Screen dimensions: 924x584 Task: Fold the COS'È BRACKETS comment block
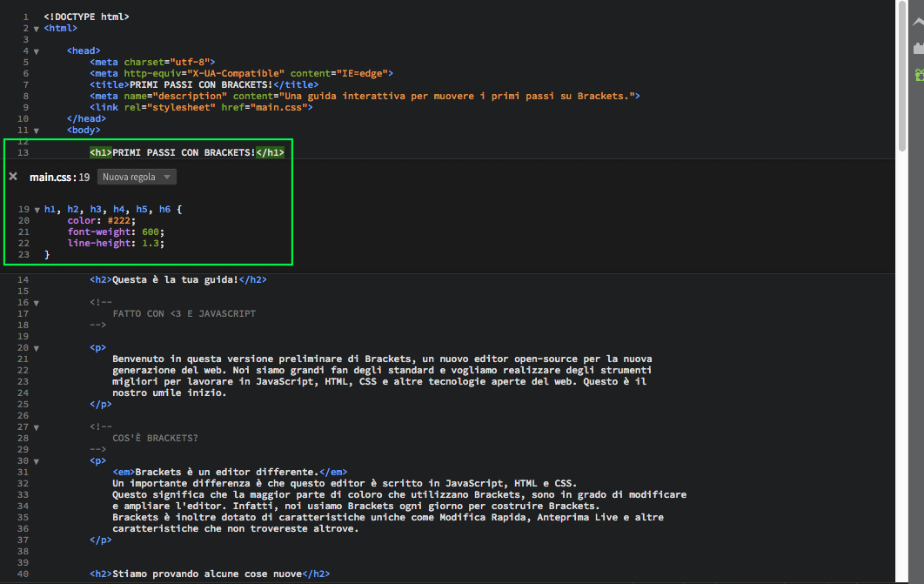coord(36,427)
